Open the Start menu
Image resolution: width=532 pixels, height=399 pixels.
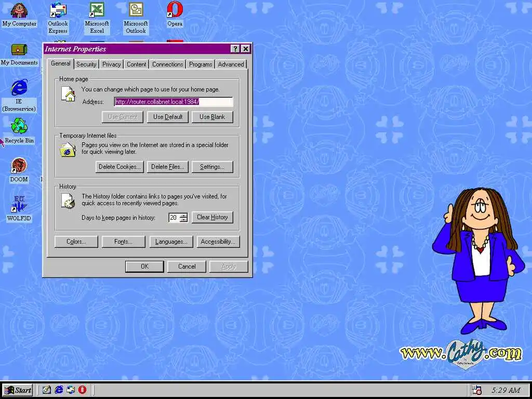tap(17, 390)
